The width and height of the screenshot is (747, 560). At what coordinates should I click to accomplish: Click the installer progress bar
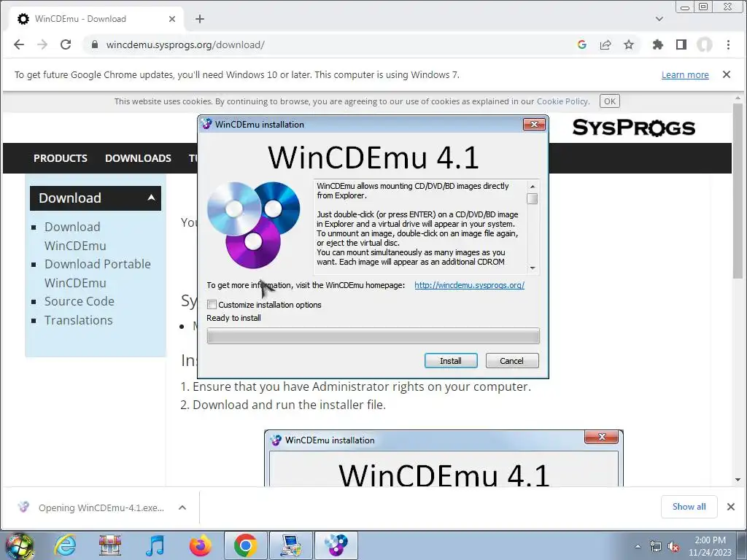(x=373, y=335)
